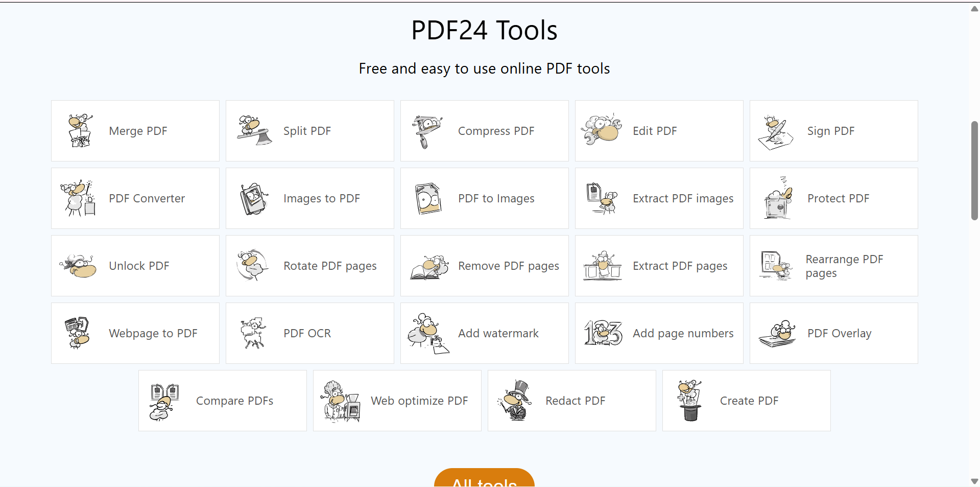Click the Unlock PDF masked sheep icon
Screen dimensions: 980x487
[78, 266]
